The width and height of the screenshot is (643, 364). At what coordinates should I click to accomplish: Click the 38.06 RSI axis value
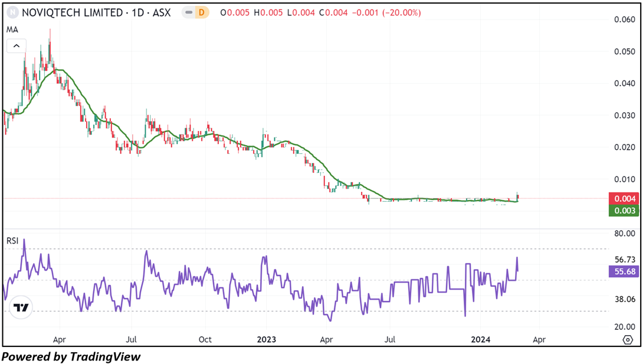(x=625, y=299)
